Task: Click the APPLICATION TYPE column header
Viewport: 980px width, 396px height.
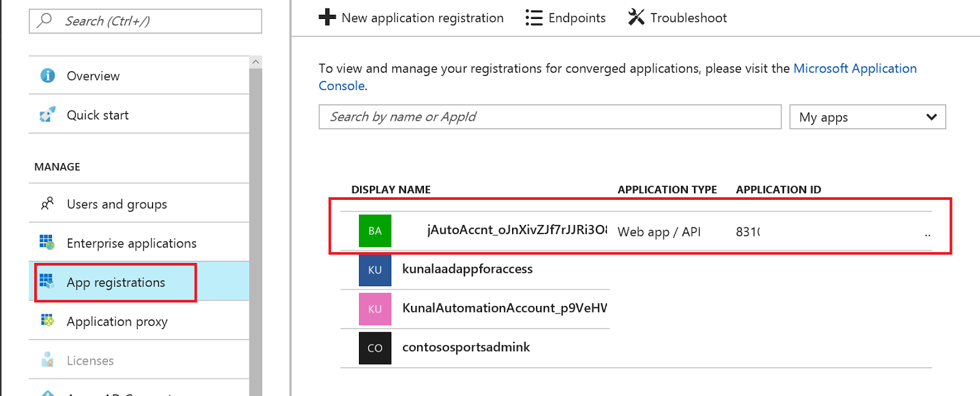Action: tap(667, 189)
